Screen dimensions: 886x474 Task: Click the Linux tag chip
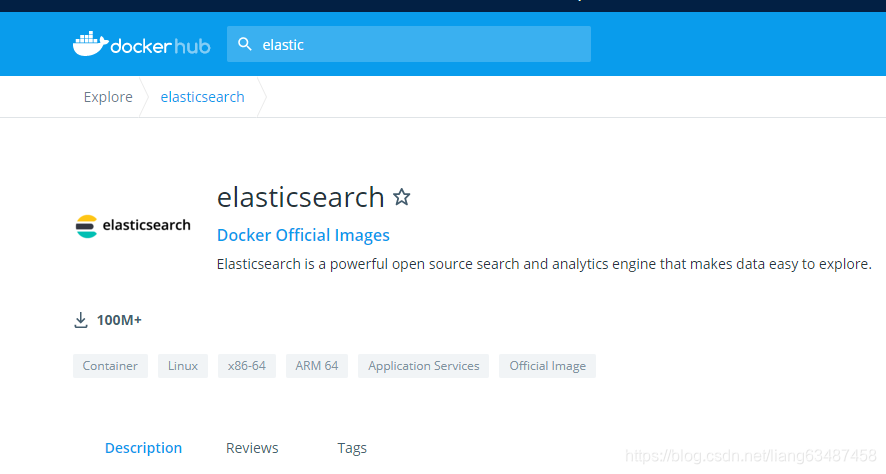click(x=183, y=366)
